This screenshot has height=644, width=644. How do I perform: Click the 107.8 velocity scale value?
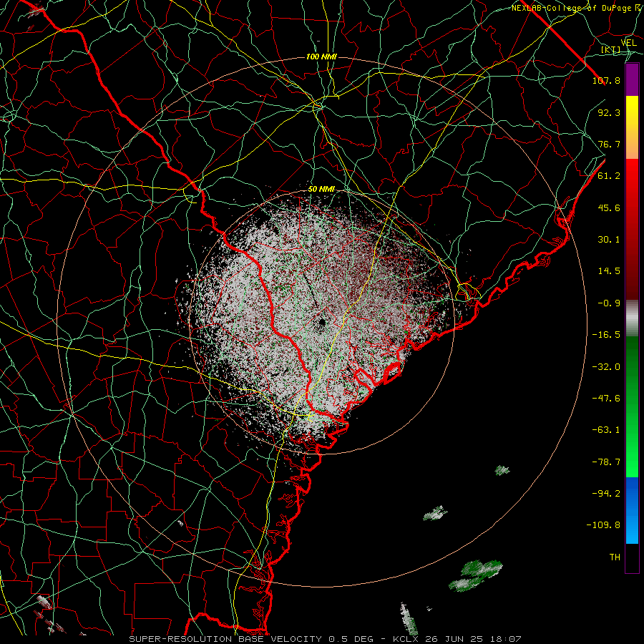(x=606, y=80)
